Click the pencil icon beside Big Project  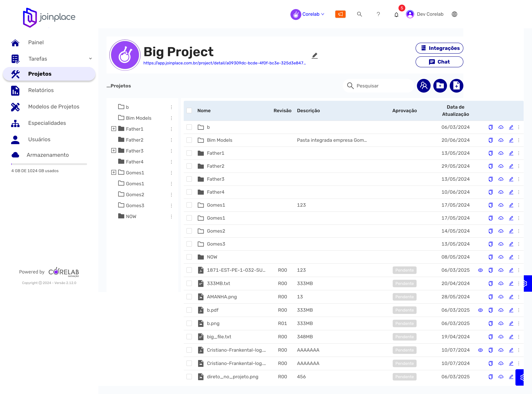[314, 56]
